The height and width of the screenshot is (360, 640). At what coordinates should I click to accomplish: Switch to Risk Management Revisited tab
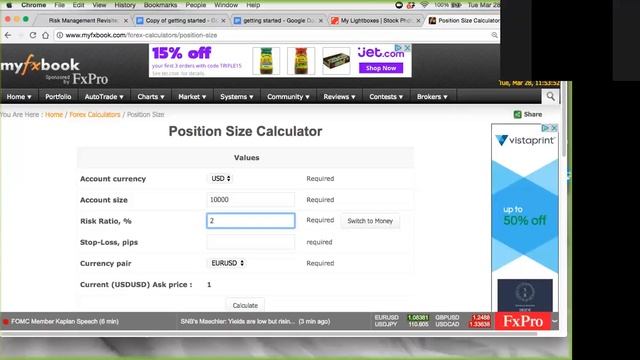83,20
